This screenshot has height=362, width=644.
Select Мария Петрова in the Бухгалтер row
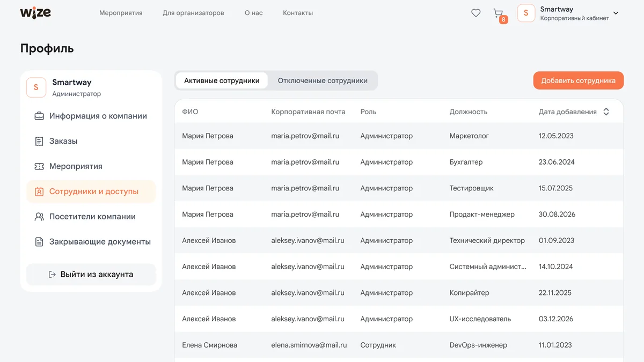click(208, 162)
